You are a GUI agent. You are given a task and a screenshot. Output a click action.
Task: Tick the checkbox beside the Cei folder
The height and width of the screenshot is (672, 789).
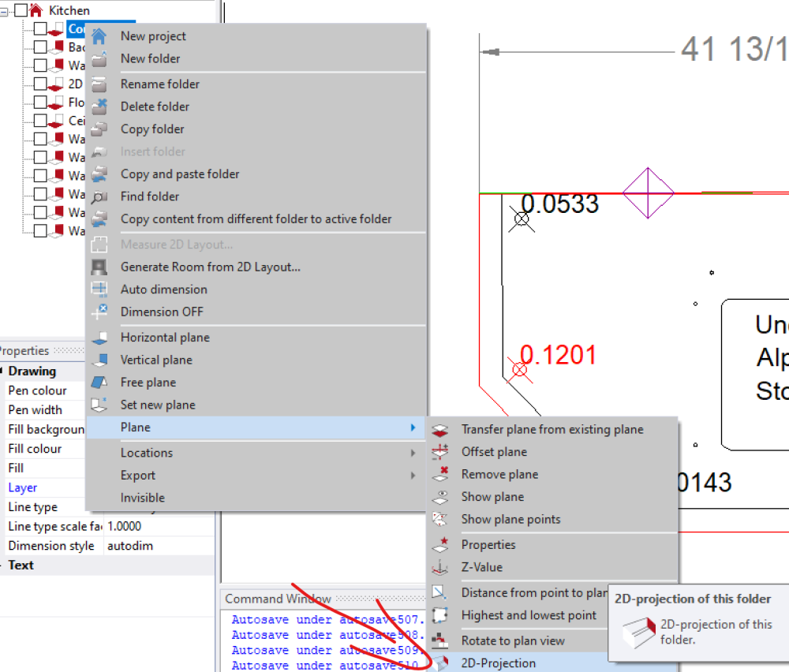[40, 121]
